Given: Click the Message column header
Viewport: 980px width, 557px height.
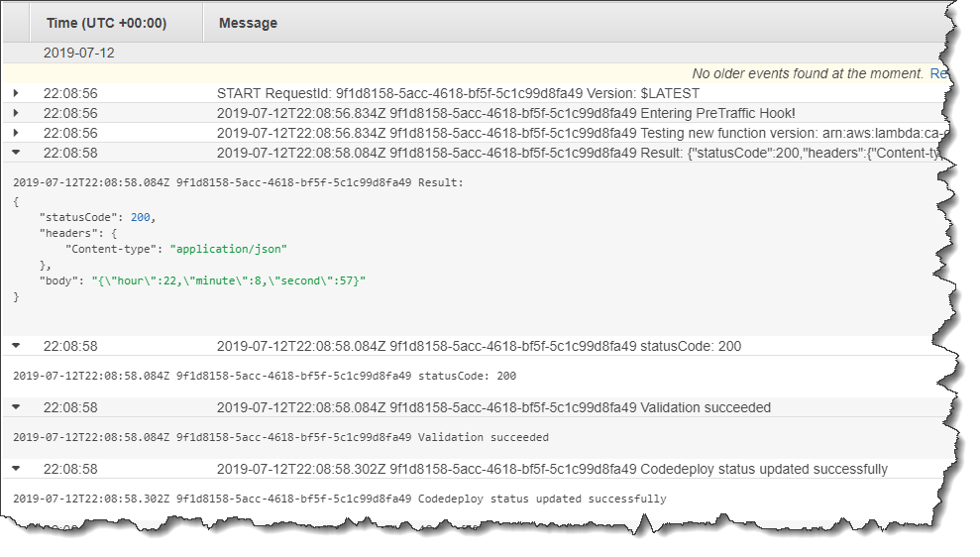Looking at the screenshot, I should pyautogui.click(x=248, y=23).
